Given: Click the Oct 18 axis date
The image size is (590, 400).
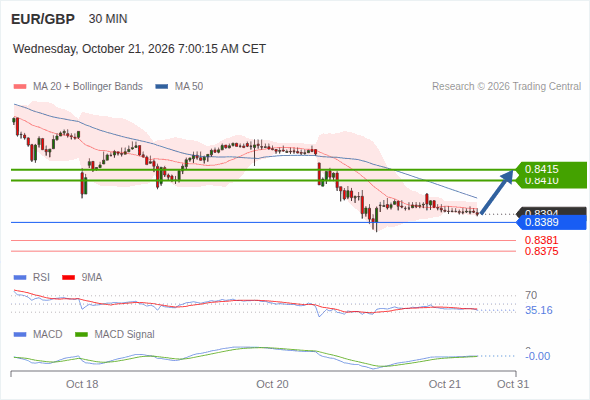Looking at the screenshot, I should coord(82,384).
